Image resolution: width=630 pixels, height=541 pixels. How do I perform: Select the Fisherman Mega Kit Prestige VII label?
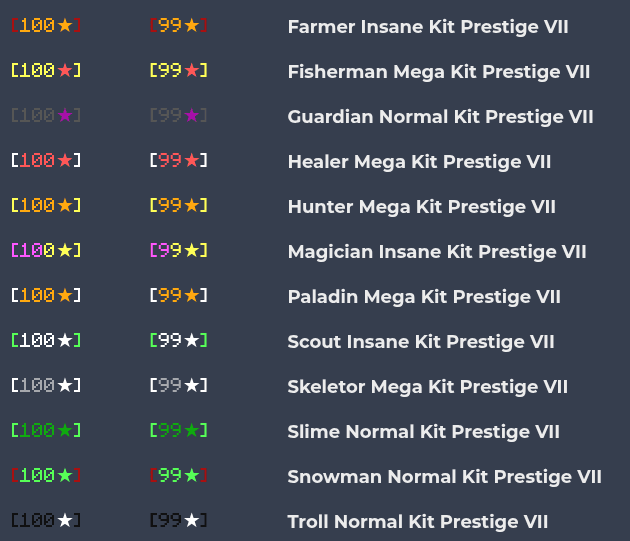click(438, 72)
